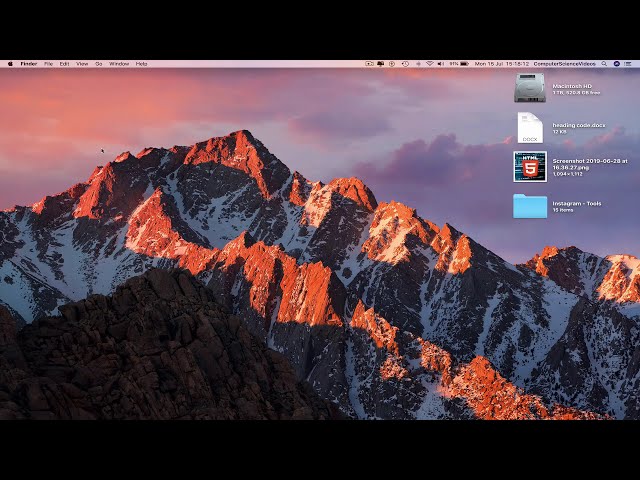Open the Wi-Fi status menu
The height and width of the screenshot is (480, 640).
(429, 64)
